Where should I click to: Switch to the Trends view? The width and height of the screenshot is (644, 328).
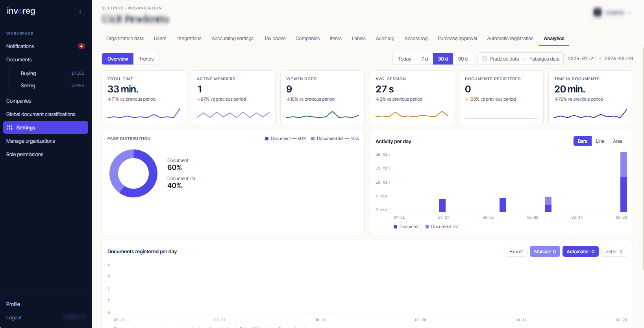click(146, 59)
